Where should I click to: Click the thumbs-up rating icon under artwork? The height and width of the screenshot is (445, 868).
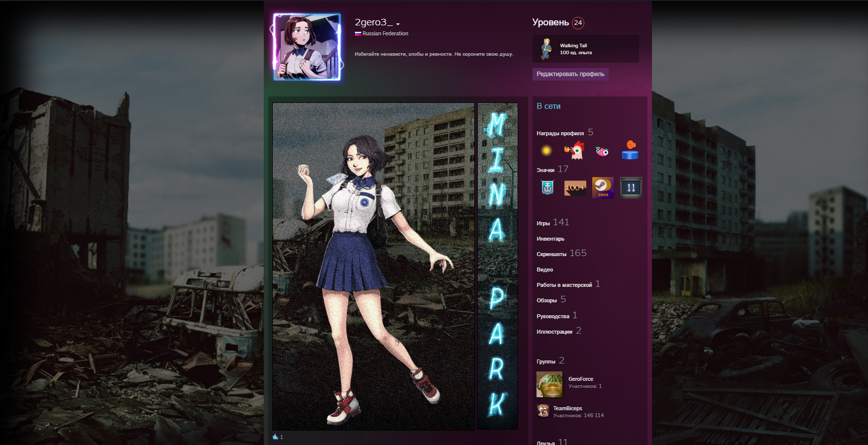click(275, 437)
